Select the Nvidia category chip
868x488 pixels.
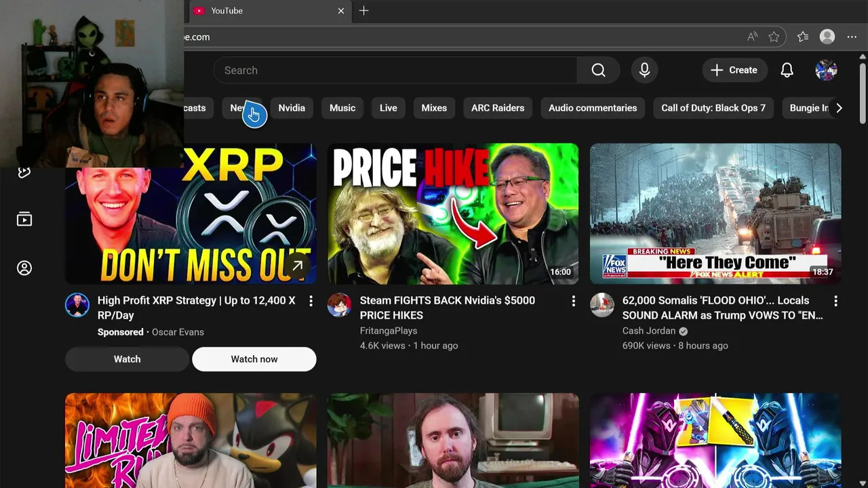point(292,108)
